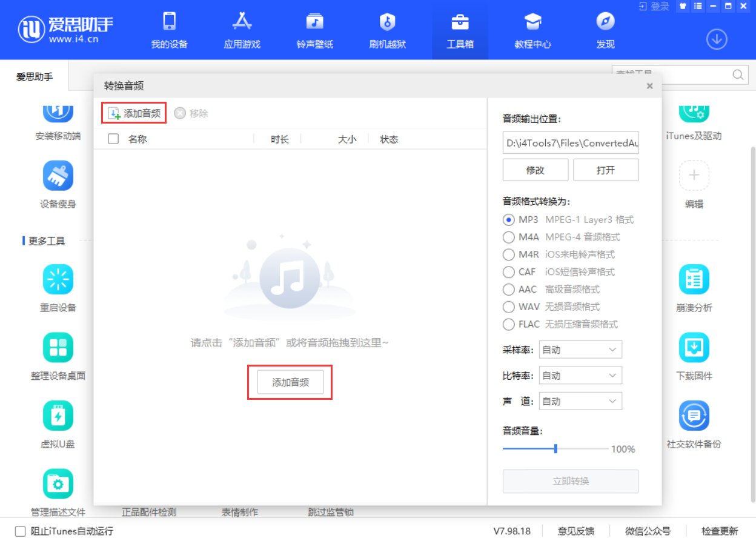Viewport: 756px width, 544px height.
Task: Click 修改 to change output location
Action: point(535,170)
